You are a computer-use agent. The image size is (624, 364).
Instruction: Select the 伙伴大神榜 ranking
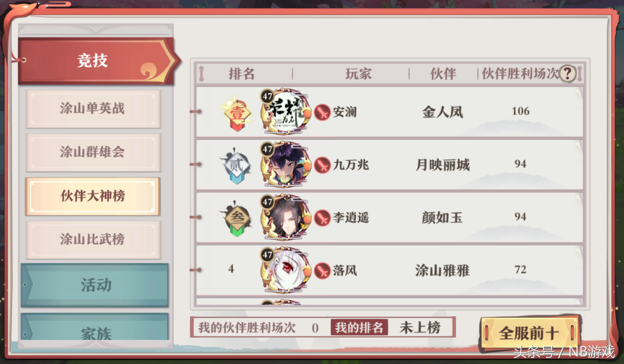click(x=93, y=196)
